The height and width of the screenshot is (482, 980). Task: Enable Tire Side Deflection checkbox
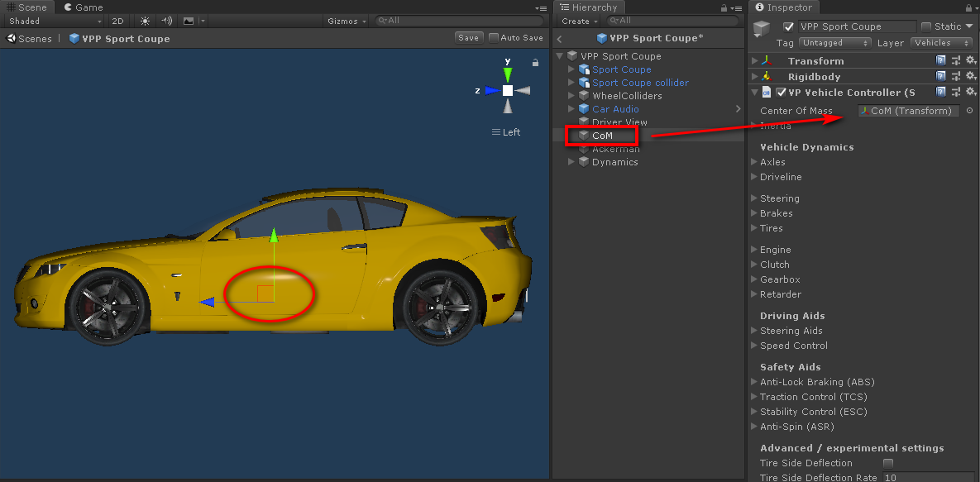[x=888, y=463]
